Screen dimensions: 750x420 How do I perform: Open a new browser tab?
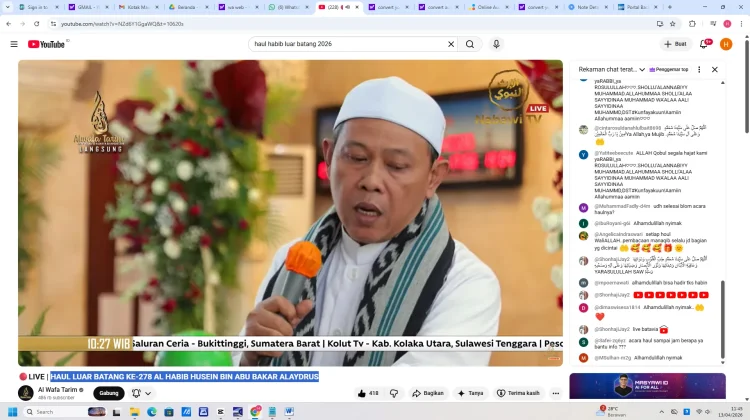coord(670,7)
